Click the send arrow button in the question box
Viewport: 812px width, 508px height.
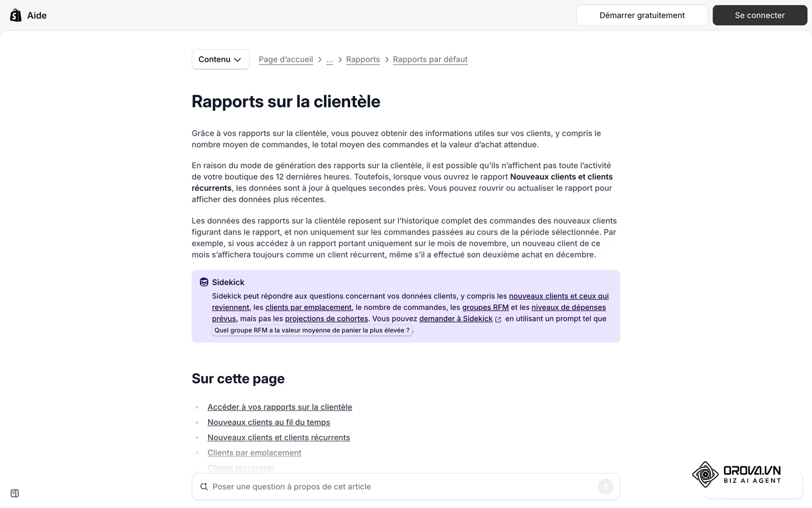[605, 487]
